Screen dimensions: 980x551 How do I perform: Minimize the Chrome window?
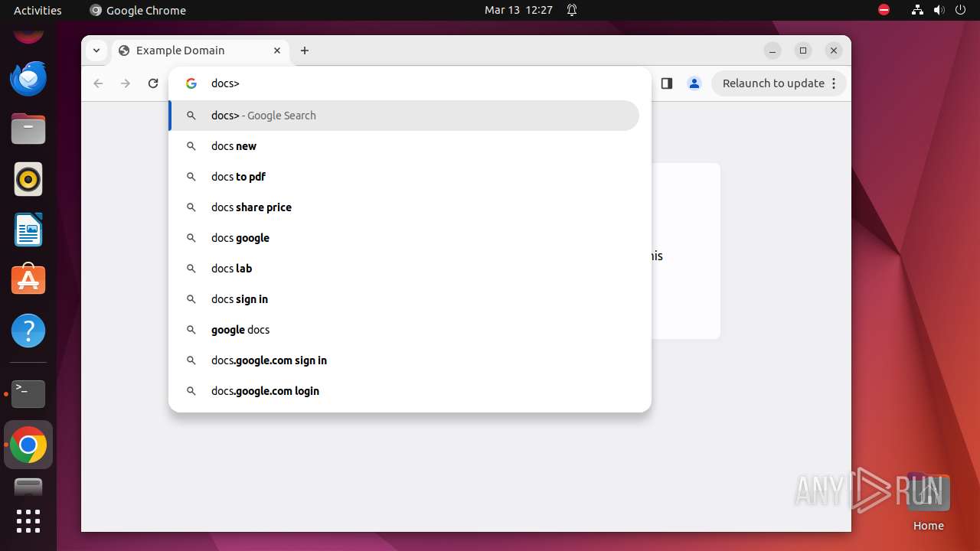click(x=773, y=51)
